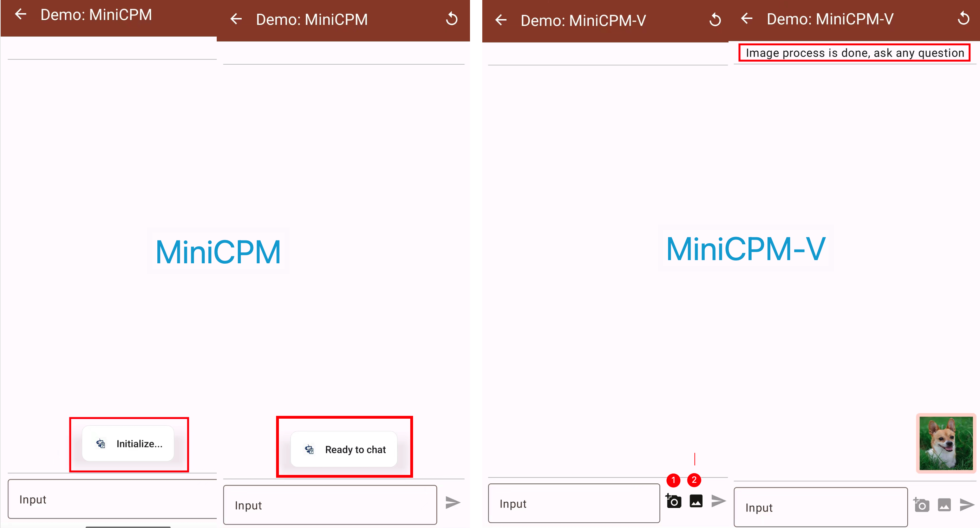The width and height of the screenshot is (980, 528).
Task: Click the rightmost camera icon in last panel
Action: [922, 504]
